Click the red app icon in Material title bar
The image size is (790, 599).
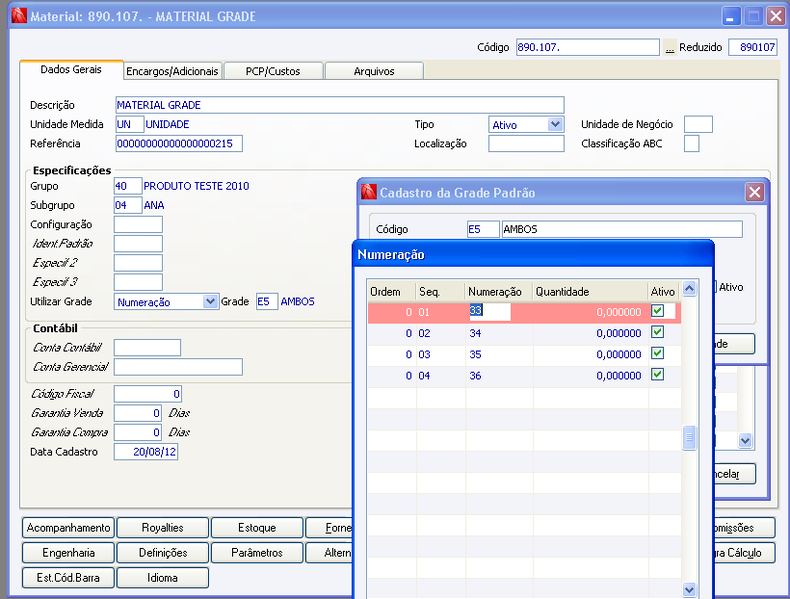click(19, 16)
